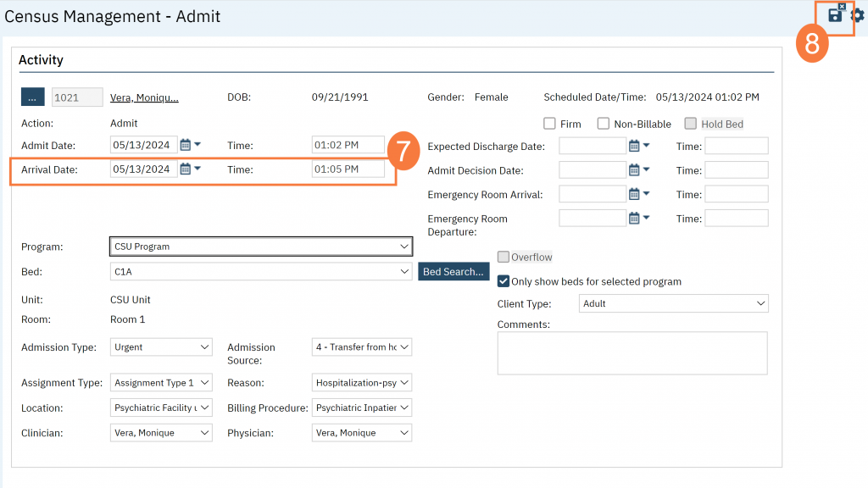
Task: Open the settings gear icon
Action: coord(859,14)
